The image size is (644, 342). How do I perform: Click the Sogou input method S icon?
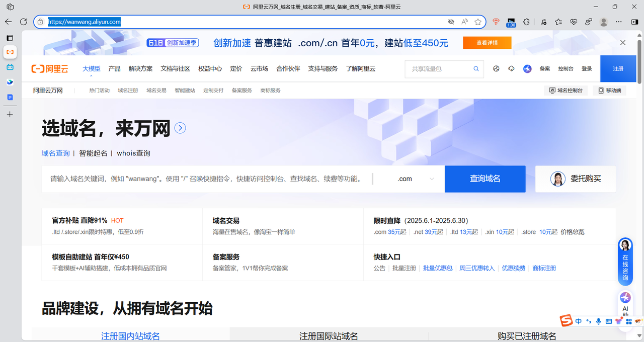tap(567, 321)
